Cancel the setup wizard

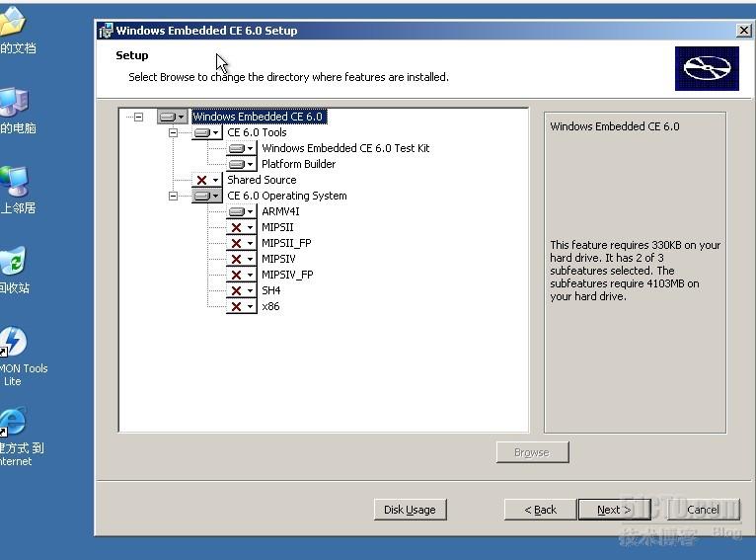click(703, 510)
